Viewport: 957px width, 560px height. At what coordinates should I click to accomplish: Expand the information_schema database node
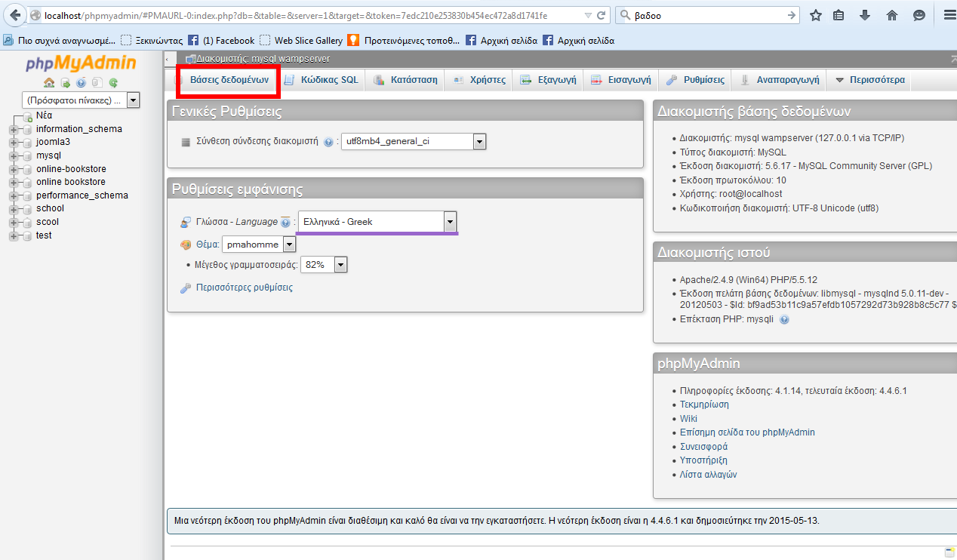pos(13,129)
